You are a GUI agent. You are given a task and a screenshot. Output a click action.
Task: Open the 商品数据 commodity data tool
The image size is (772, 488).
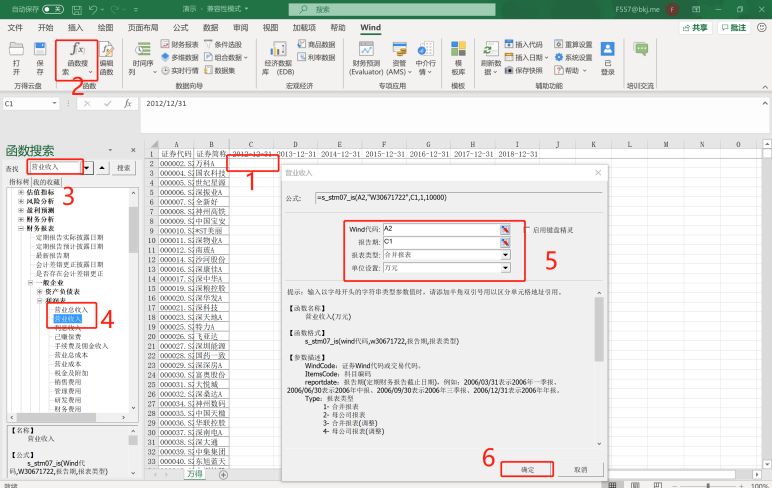pyautogui.click(x=316, y=44)
